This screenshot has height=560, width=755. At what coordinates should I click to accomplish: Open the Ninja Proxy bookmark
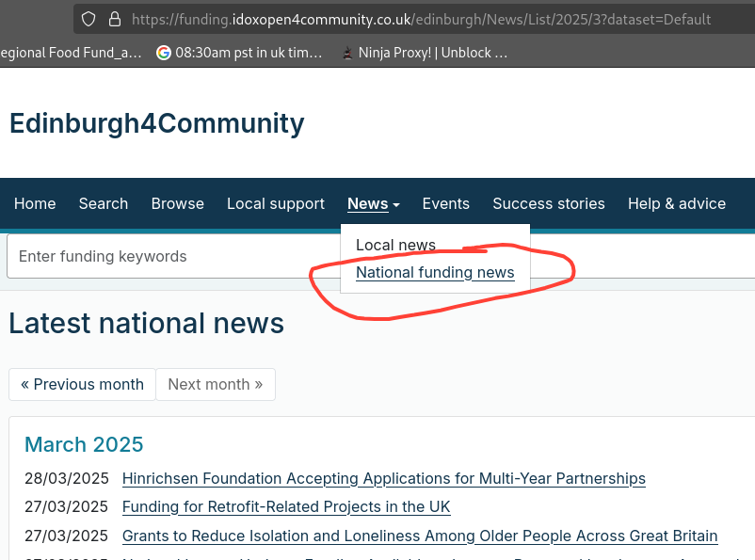(425, 53)
